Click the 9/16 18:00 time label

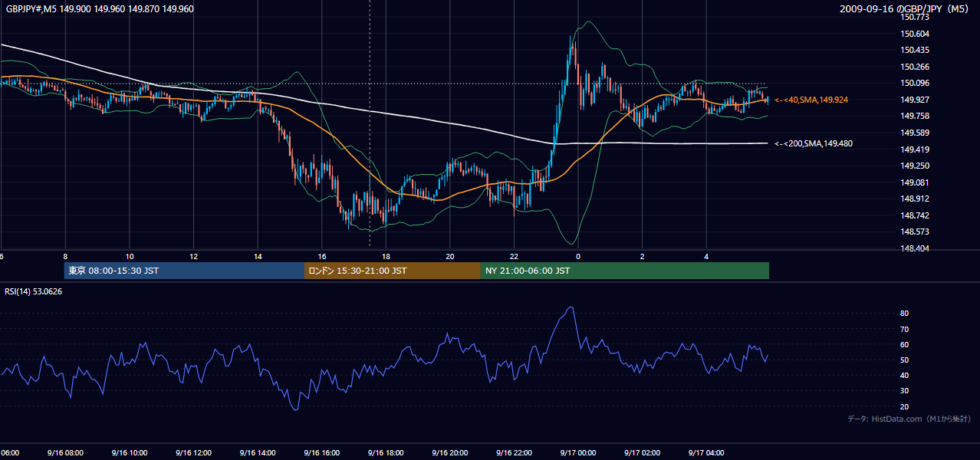(385, 452)
